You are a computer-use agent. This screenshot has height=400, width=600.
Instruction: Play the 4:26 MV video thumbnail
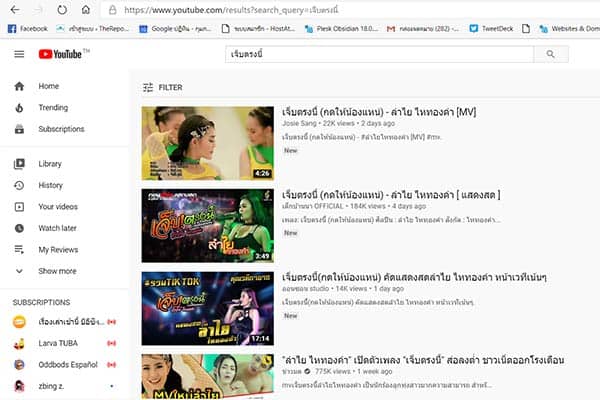click(x=208, y=143)
